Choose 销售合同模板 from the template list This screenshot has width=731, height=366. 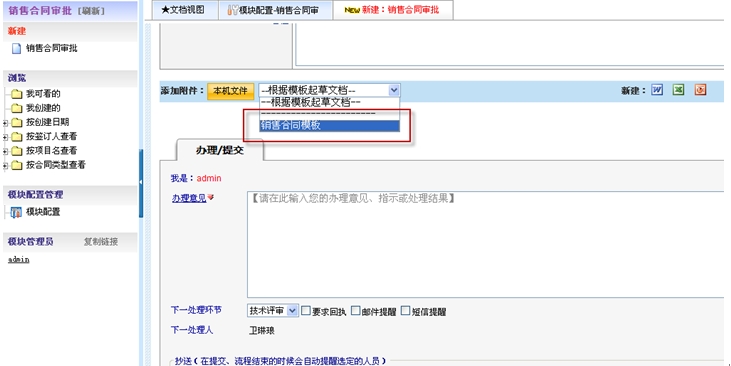point(329,125)
